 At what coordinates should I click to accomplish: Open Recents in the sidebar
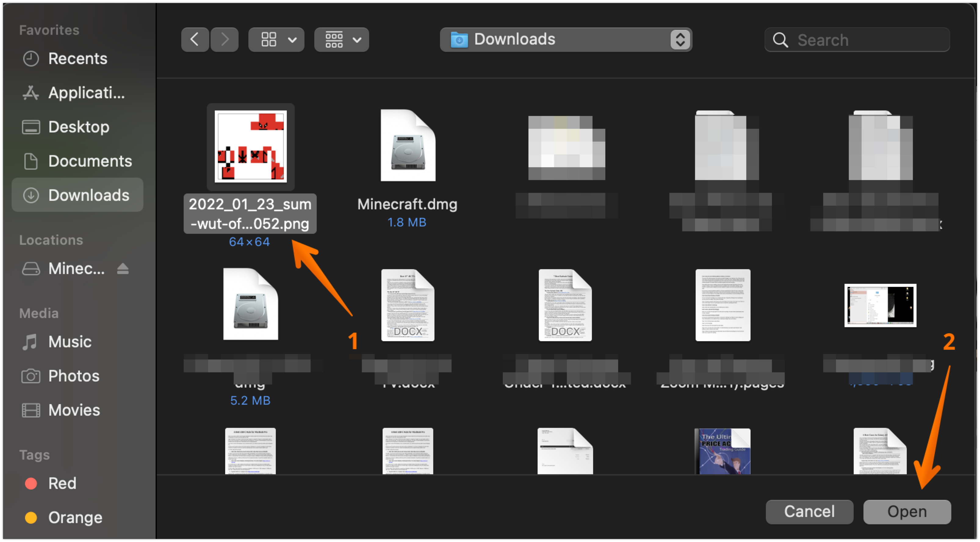point(77,59)
